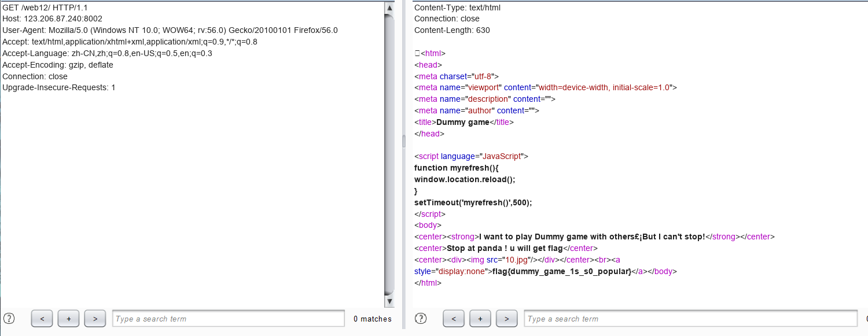Go to previous match in request search
This screenshot has width=868, height=336.
tap(42, 319)
